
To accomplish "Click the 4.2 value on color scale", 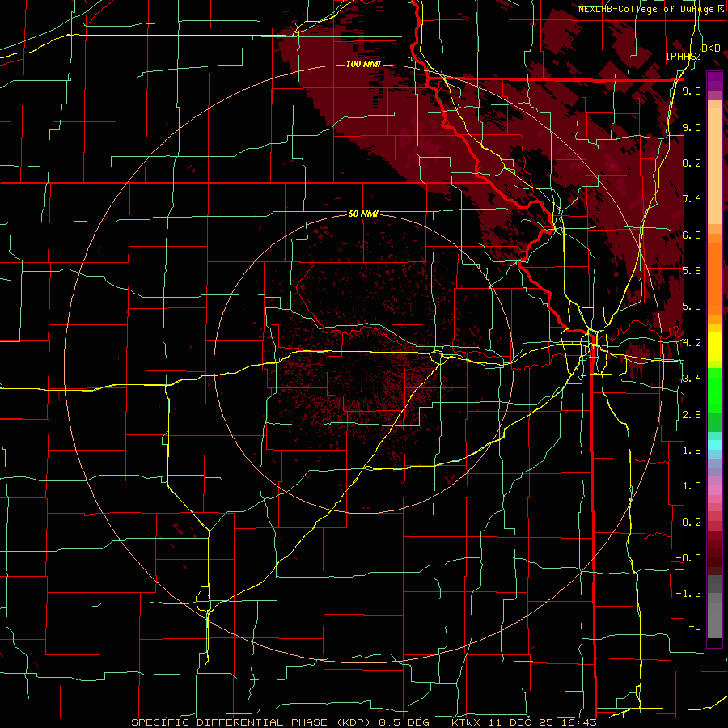I will click(692, 343).
